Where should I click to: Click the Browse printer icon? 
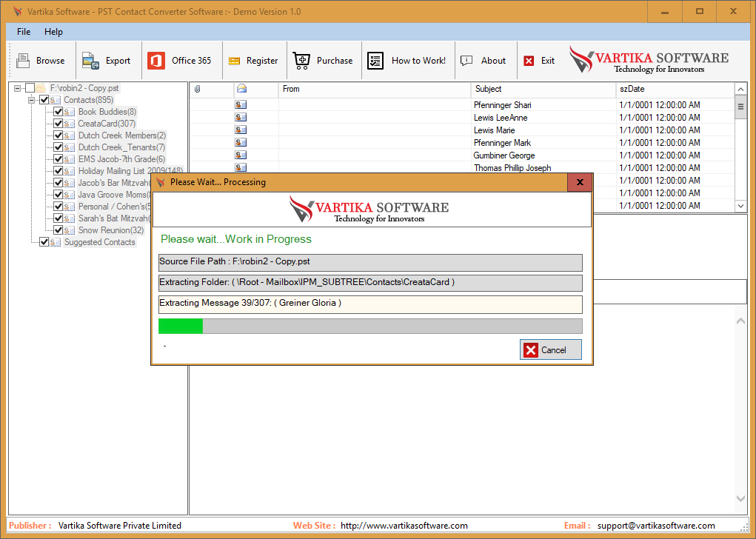(23, 61)
